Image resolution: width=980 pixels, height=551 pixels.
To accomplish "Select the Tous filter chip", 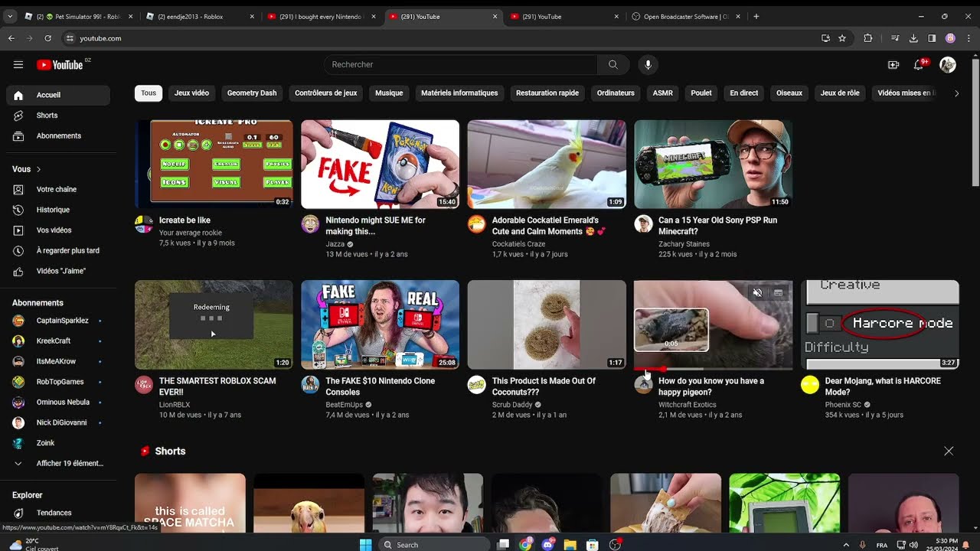I will click(149, 93).
